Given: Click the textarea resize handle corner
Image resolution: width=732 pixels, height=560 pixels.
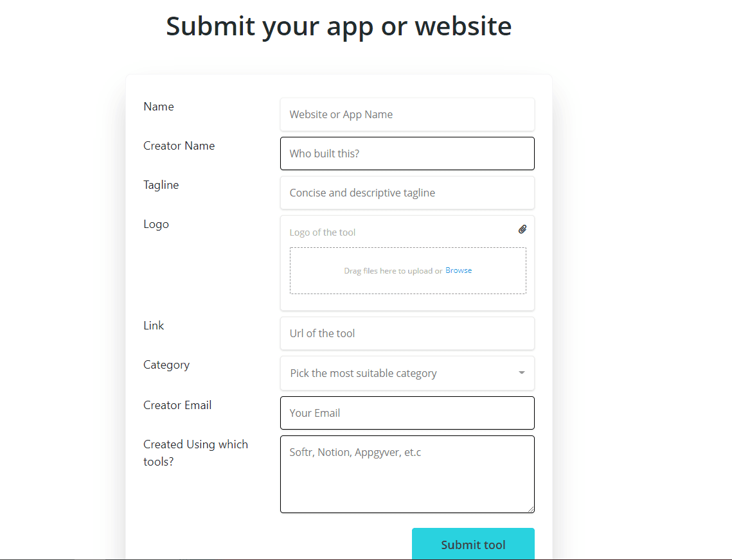Looking at the screenshot, I should pyautogui.click(x=531, y=509).
